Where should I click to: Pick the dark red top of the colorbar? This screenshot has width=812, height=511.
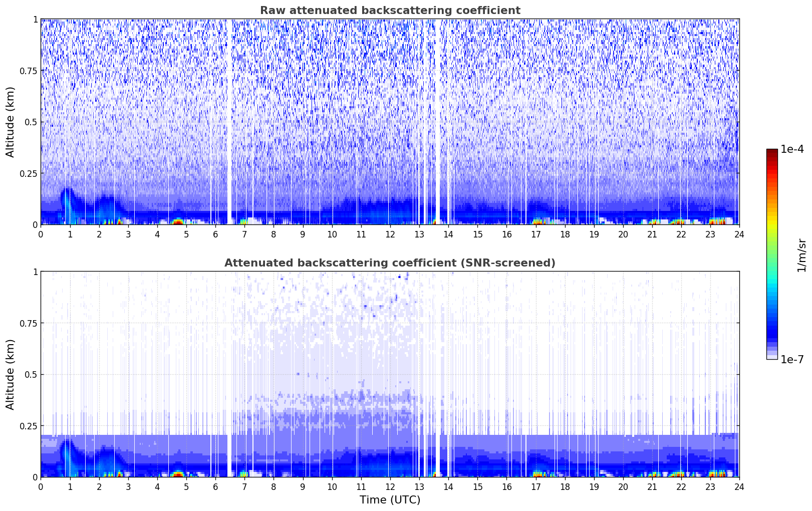[771, 152]
